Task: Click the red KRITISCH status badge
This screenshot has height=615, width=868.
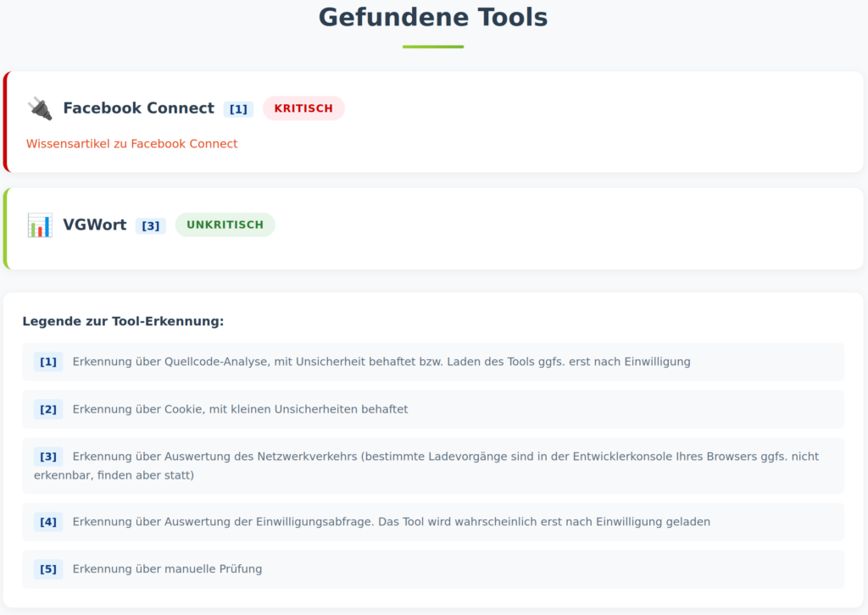Action: pos(303,108)
